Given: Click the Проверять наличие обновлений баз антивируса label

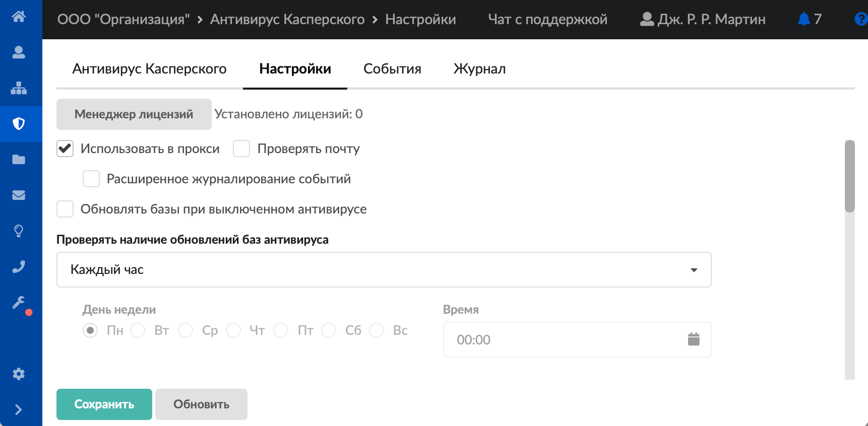Looking at the screenshot, I should 193,240.
